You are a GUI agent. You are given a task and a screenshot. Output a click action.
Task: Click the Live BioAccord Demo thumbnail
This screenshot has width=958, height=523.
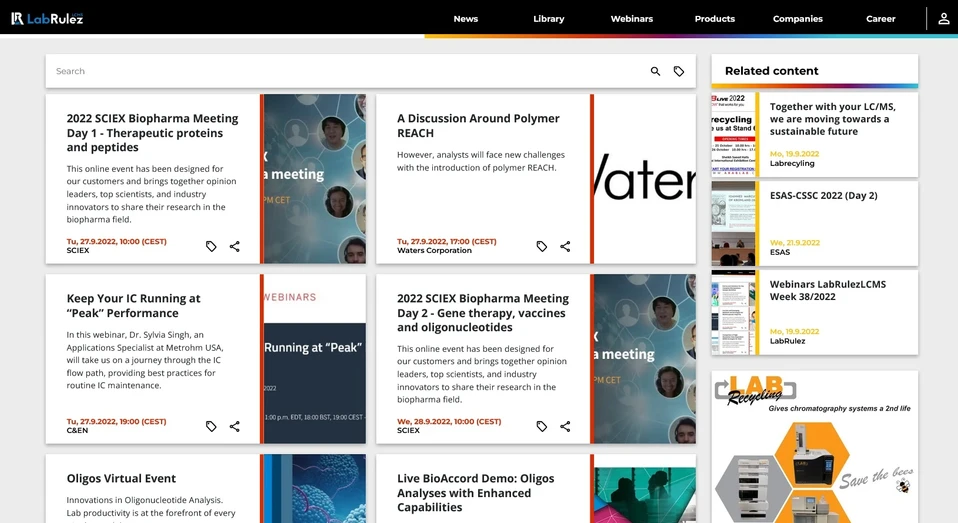click(x=645, y=488)
